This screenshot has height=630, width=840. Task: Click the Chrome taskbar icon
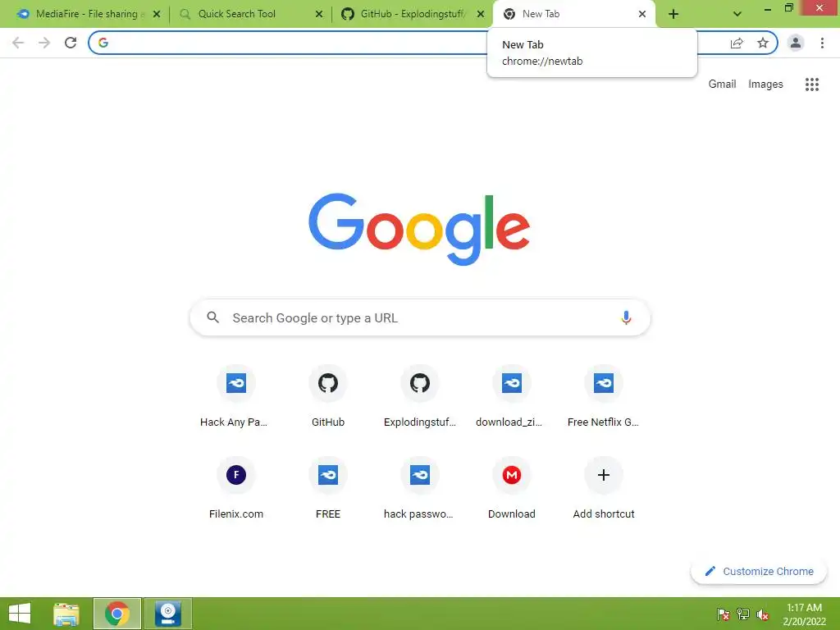tap(117, 614)
